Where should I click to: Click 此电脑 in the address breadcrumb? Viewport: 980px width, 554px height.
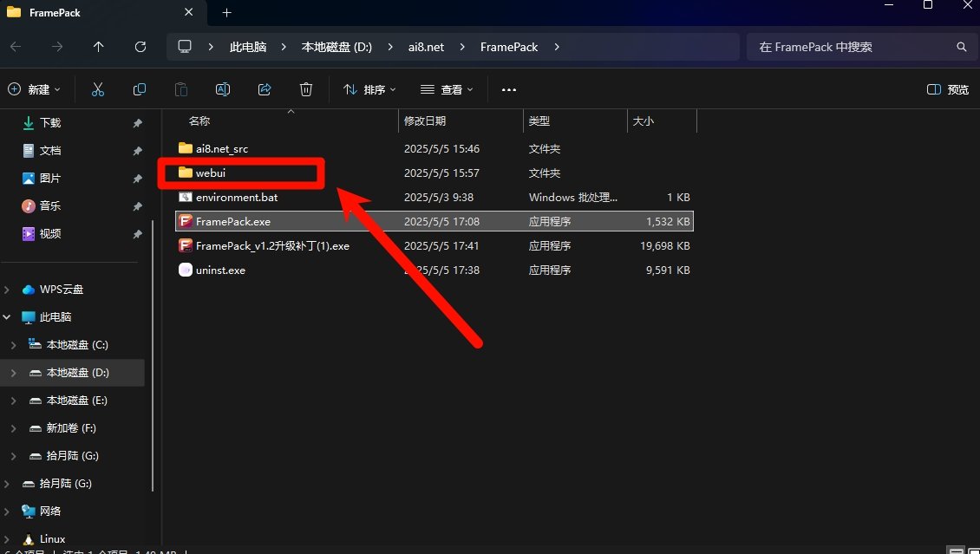248,47
